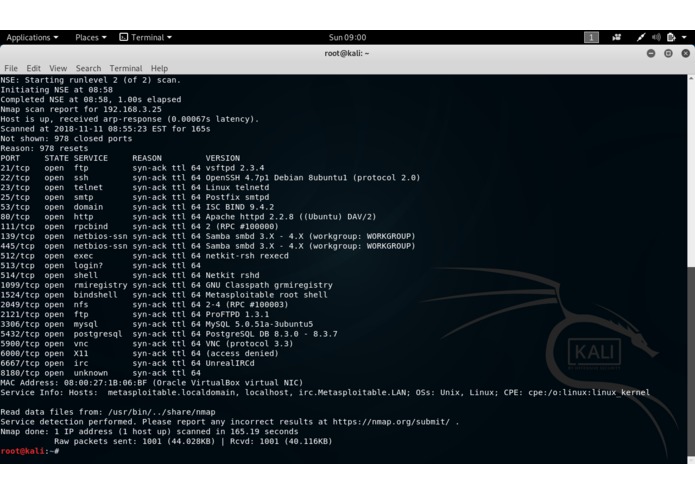Open the Help menu
This screenshot has height=494, width=695.
tap(159, 68)
